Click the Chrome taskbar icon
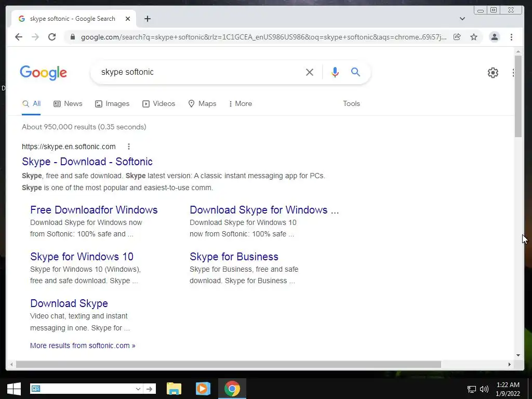Screen dimensions: 532x399 point(232,389)
